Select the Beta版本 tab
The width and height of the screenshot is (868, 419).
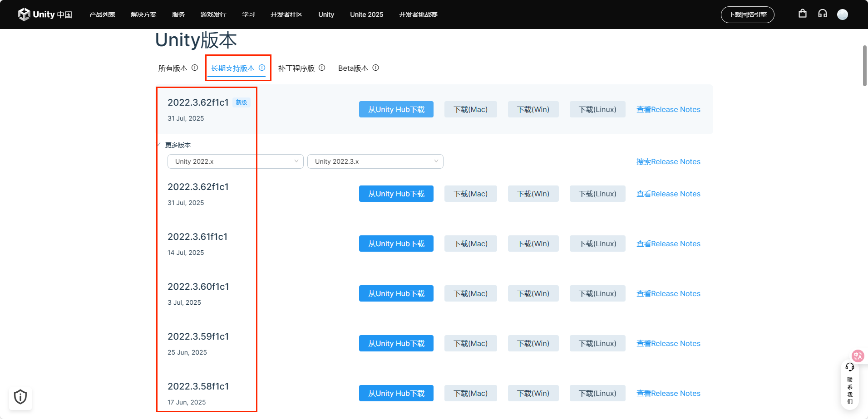[x=353, y=68]
